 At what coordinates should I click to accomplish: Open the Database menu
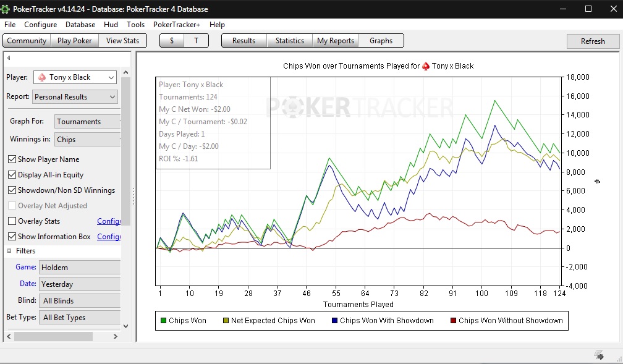(x=80, y=25)
